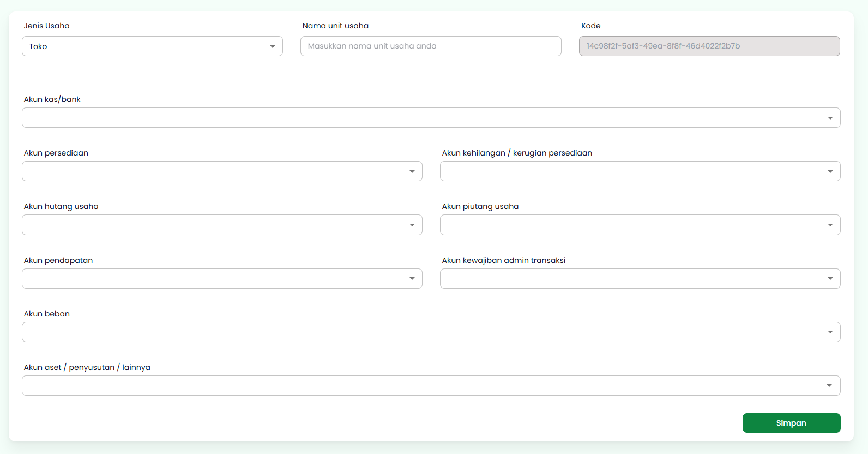868x454 pixels.
Task: Expand arrow for Akun kehilangan / kerugian persediaan
Action: [x=830, y=171]
